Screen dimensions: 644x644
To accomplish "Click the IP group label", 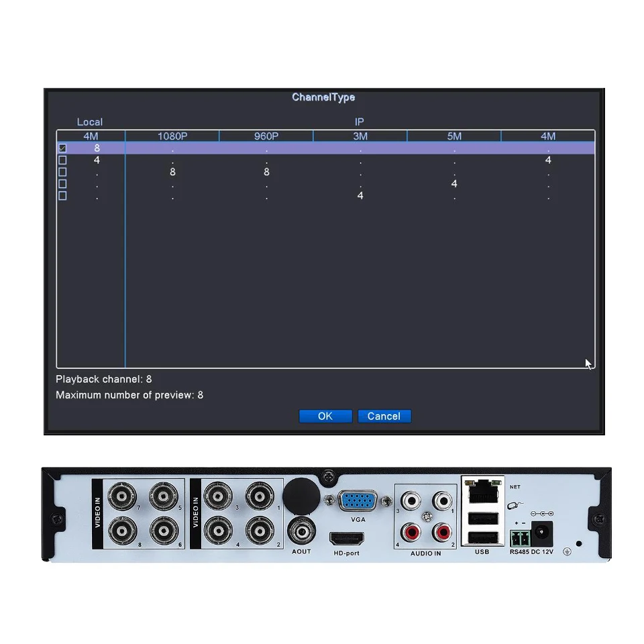I will click(x=360, y=122).
